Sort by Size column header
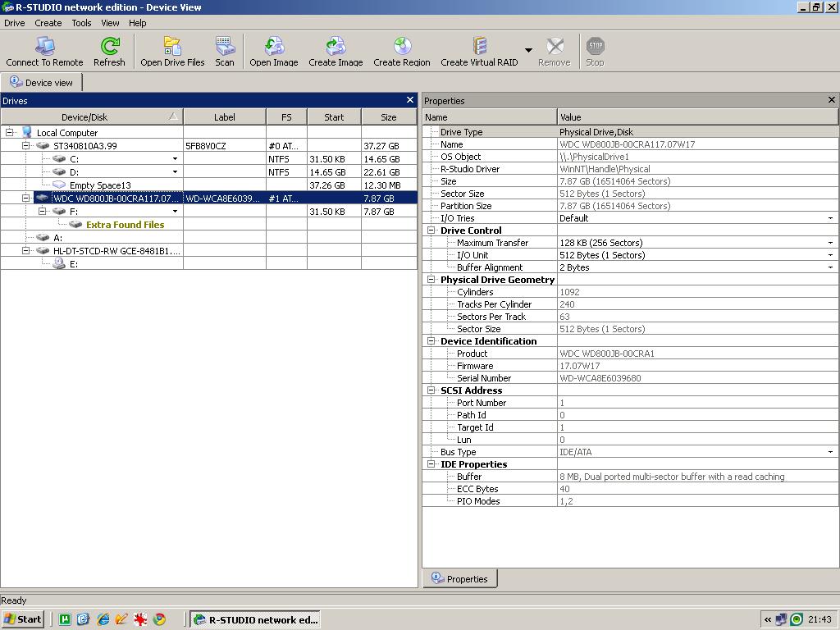Image resolution: width=840 pixels, height=630 pixels. 389,116
